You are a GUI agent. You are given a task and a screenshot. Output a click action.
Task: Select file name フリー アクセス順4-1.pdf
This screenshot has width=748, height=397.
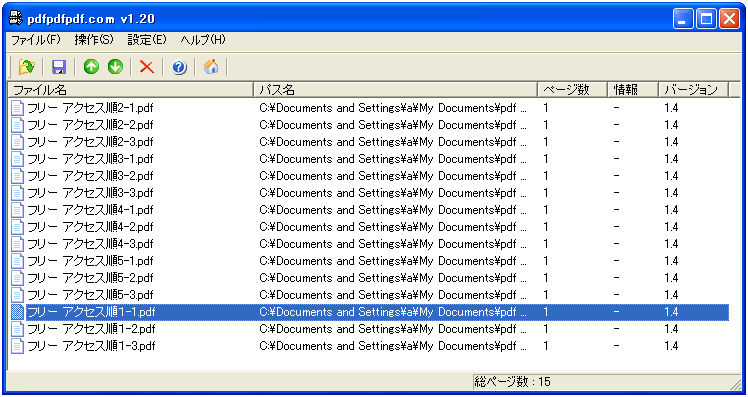pyautogui.click(x=90, y=210)
